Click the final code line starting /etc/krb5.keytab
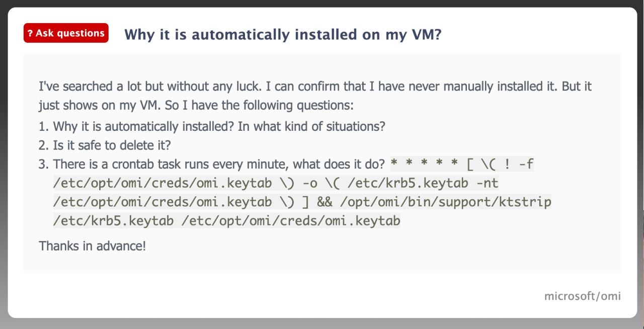Image resolution: width=644 pixels, height=329 pixels. tap(227, 221)
